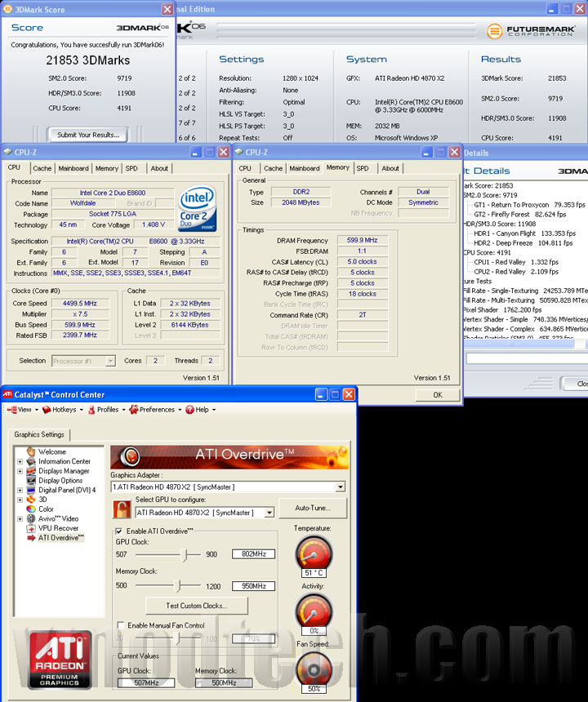Image resolution: width=588 pixels, height=702 pixels.
Task: Select VPU Recover in the tree
Action: [58, 528]
